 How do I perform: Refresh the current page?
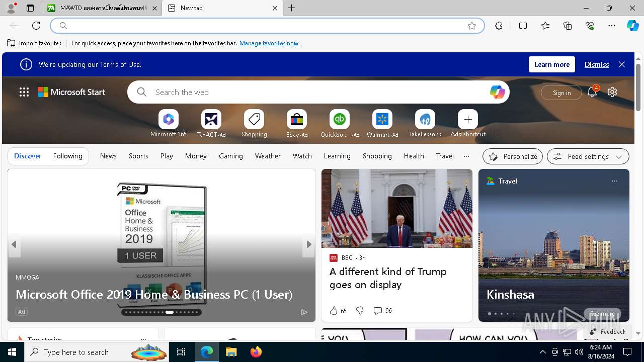click(36, 26)
